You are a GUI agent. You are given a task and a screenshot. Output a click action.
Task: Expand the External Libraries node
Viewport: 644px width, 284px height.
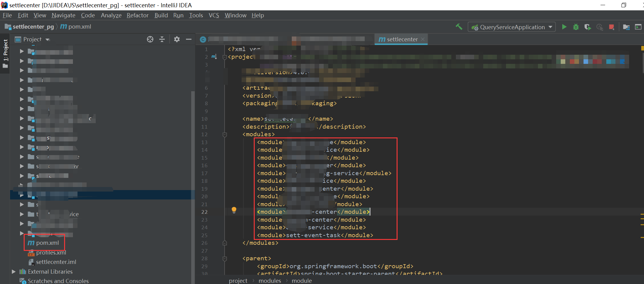coord(13,272)
